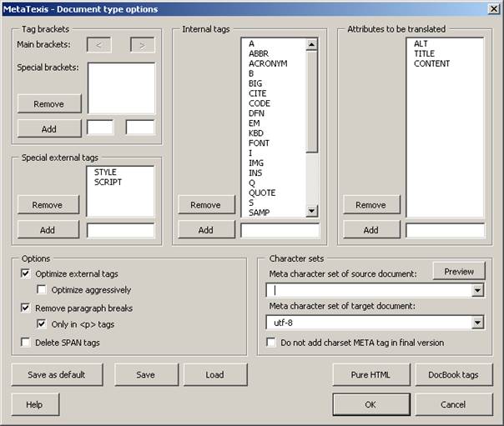Select EM in Internal tags list

point(255,123)
